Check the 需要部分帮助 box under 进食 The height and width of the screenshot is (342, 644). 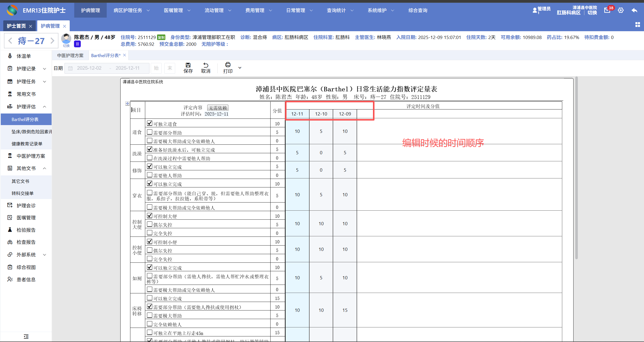tap(149, 132)
